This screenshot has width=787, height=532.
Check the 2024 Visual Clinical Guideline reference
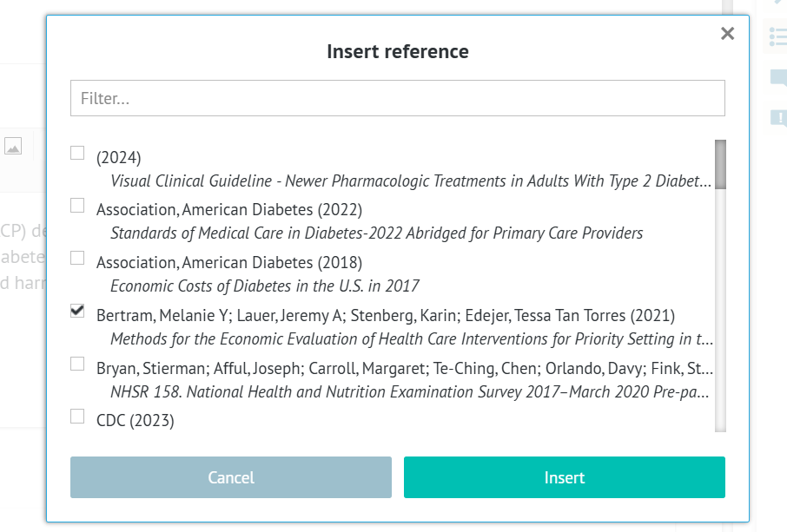tap(77, 154)
